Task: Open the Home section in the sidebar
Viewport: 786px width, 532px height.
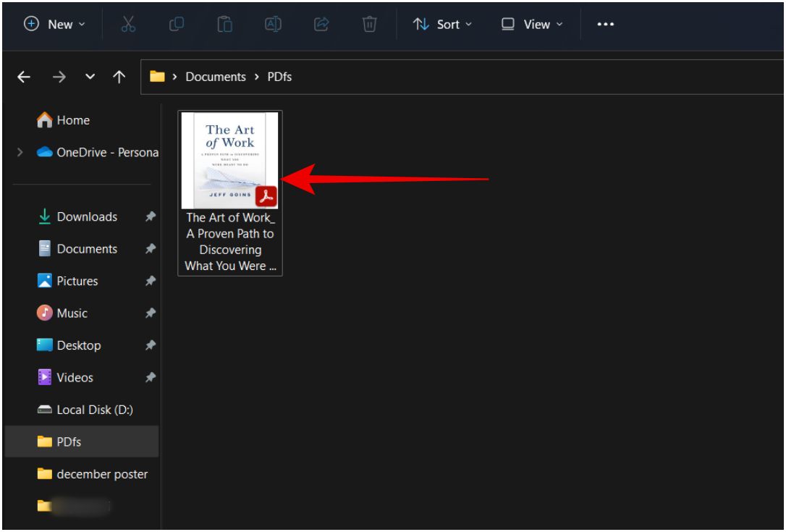Action: 74,119
